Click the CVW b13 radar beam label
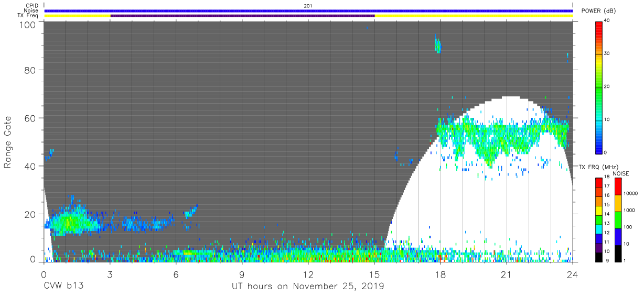This screenshot has height=297, width=644. (x=63, y=287)
